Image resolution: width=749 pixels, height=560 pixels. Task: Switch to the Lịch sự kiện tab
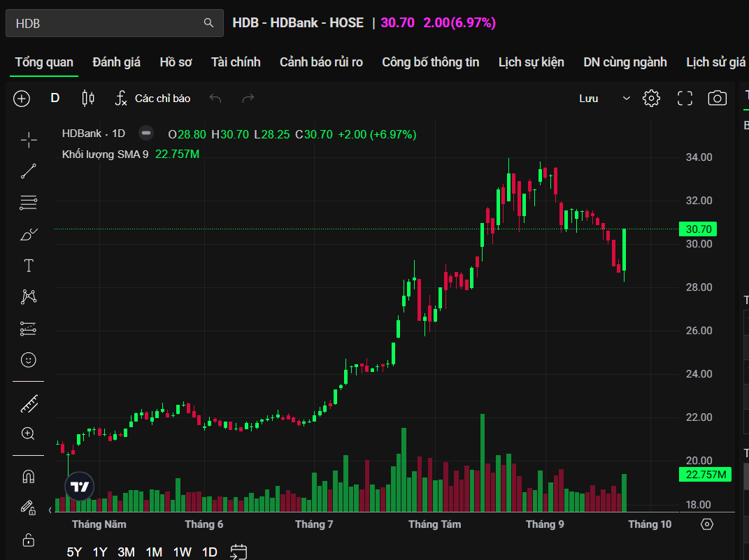[532, 62]
